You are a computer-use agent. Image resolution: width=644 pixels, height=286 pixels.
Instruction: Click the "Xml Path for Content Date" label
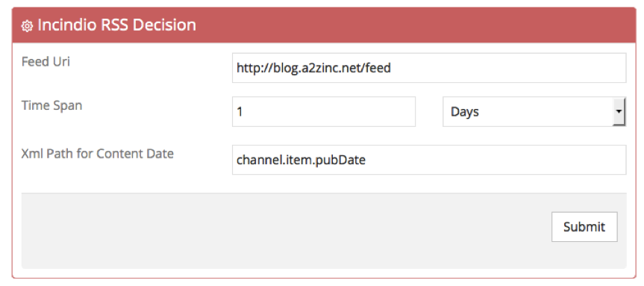97,154
